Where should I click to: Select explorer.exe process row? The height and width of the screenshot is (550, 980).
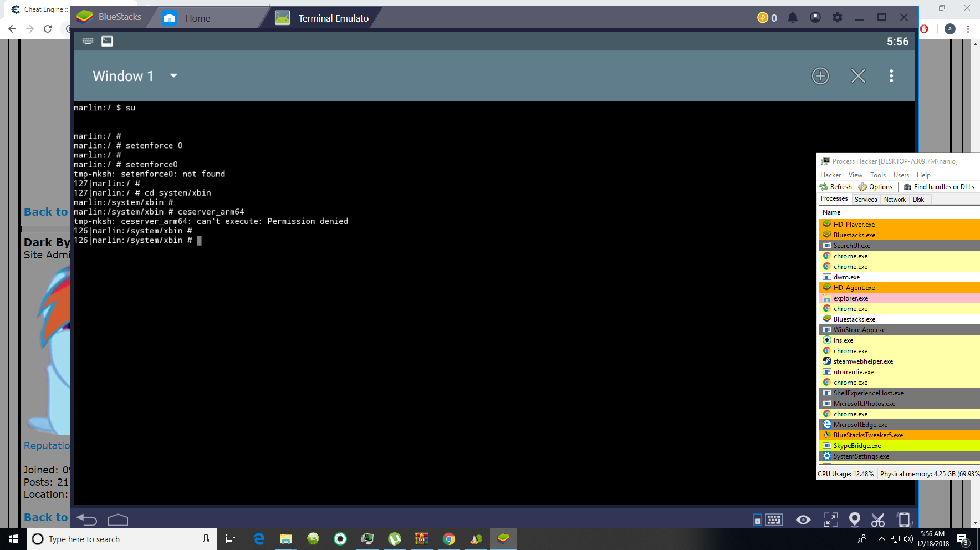tap(900, 298)
